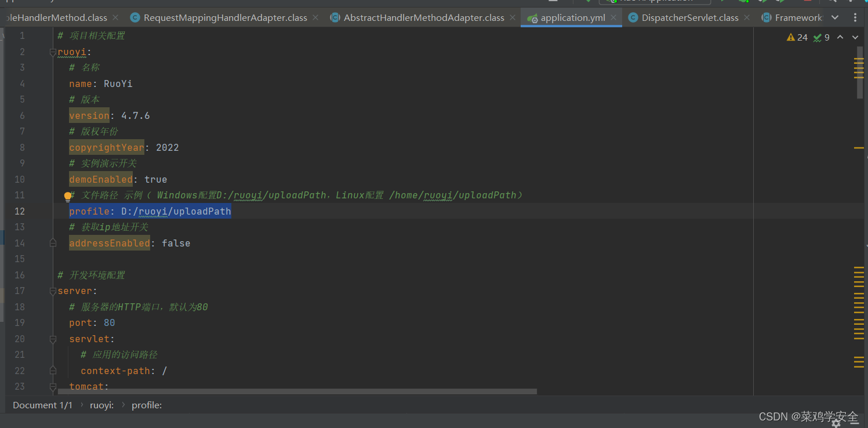The width and height of the screenshot is (868, 428).
Task: Click class icon on DispatcherServlet.class tab
Action: pyautogui.click(x=633, y=17)
